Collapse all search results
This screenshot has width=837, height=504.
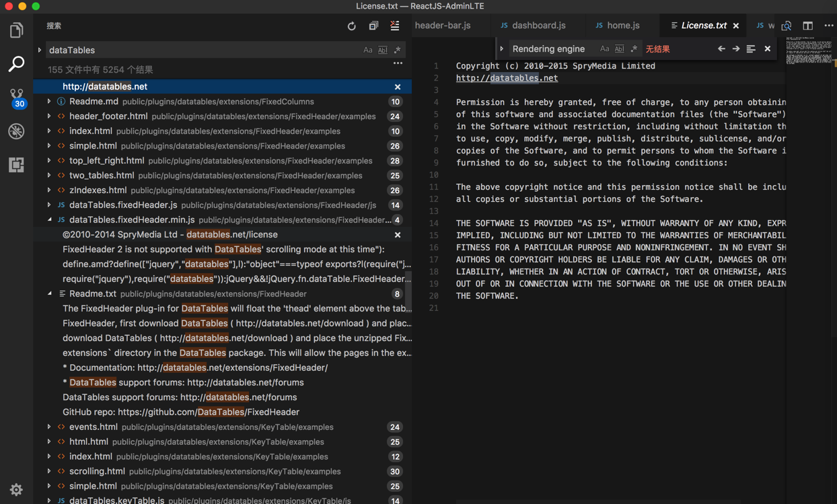pos(373,26)
